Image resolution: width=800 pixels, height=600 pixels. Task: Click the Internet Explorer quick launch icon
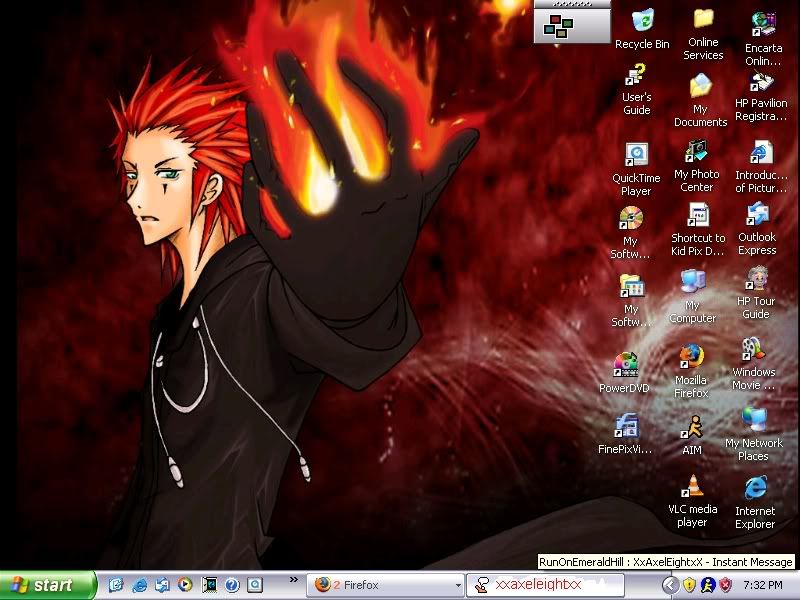tap(139, 585)
